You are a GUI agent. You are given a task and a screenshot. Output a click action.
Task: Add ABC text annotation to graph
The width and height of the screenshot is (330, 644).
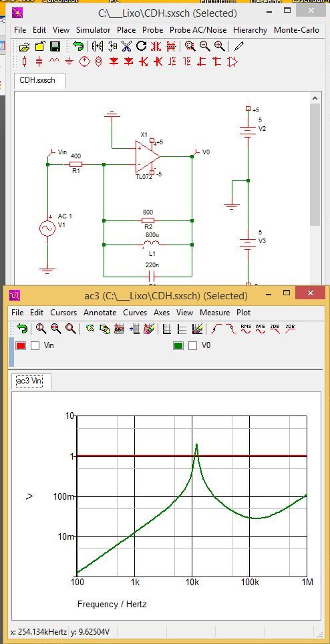click(x=119, y=329)
